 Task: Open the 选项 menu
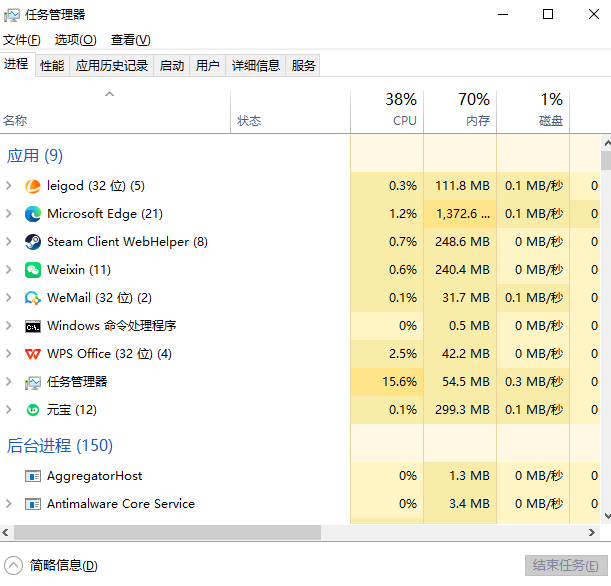pos(75,40)
